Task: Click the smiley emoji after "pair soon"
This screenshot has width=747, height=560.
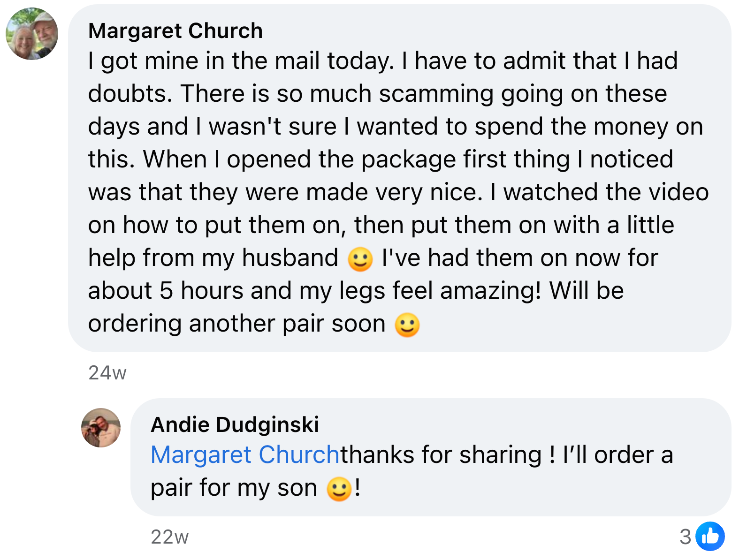Action: [407, 325]
